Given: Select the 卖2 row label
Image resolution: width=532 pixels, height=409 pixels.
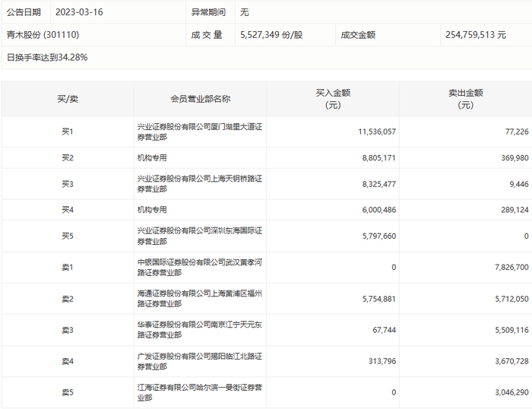Looking at the screenshot, I should click(68, 299).
